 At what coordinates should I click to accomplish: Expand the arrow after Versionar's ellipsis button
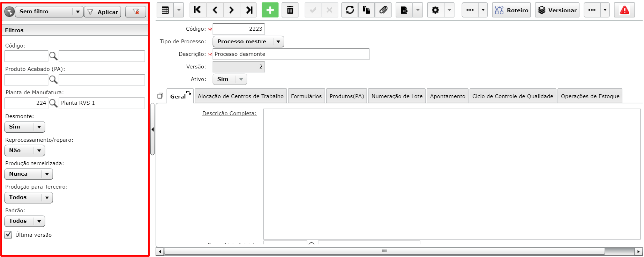tap(605, 10)
